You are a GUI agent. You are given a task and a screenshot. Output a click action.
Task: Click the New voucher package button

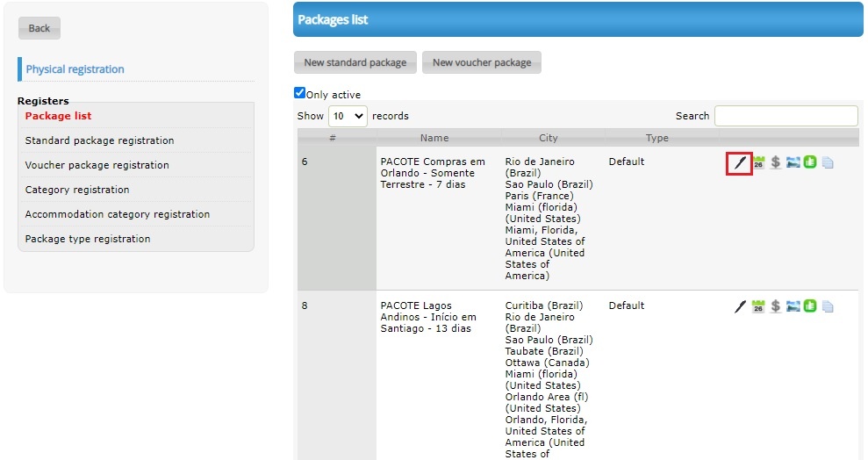pyautogui.click(x=482, y=62)
